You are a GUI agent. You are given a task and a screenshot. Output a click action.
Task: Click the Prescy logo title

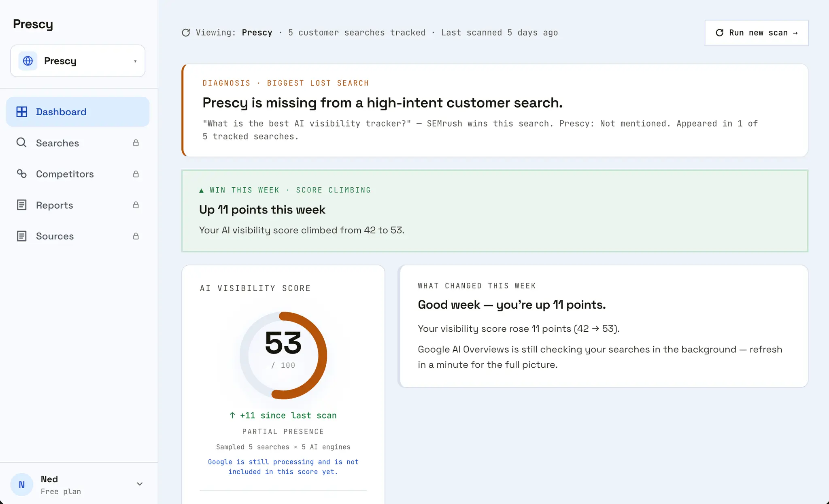tap(33, 24)
